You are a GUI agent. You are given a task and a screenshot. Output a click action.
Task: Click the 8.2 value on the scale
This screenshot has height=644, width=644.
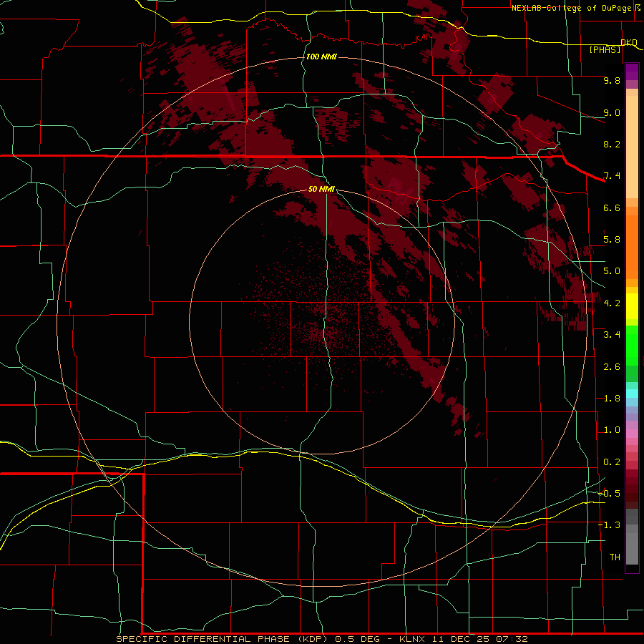point(612,144)
